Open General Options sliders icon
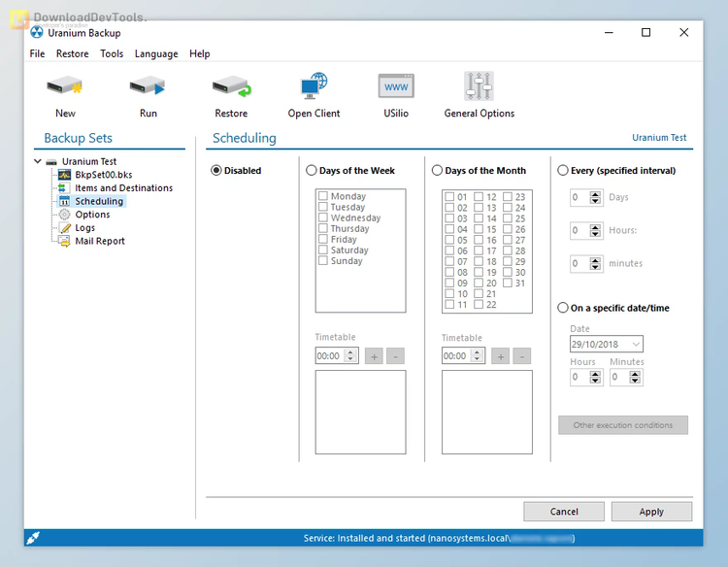Image resolution: width=728 pixels, height=567 pixels. point(479,85)
